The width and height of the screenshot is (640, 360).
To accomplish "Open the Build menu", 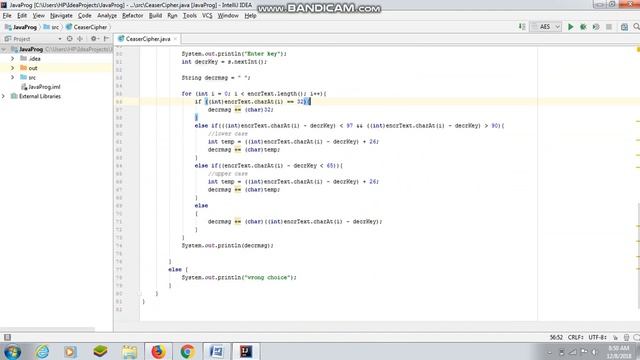I will tap(155, 16).
